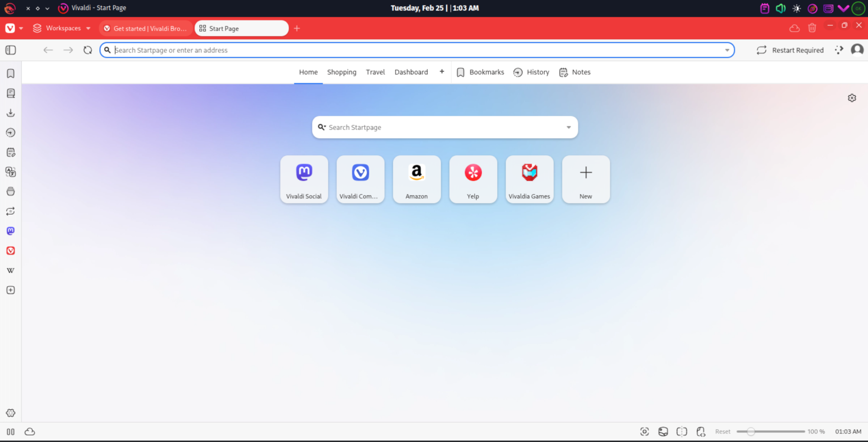Open the Translate panel

[11, 172]
